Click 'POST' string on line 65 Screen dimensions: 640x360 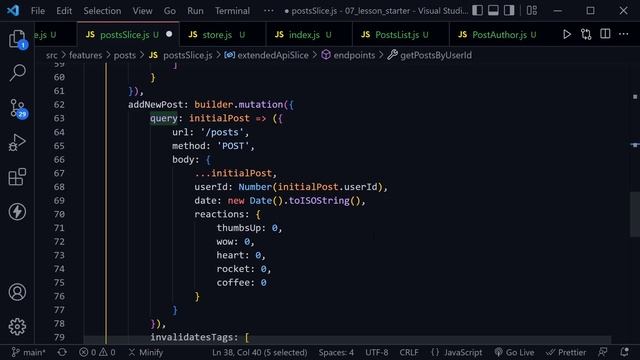[x=233, y=146]
